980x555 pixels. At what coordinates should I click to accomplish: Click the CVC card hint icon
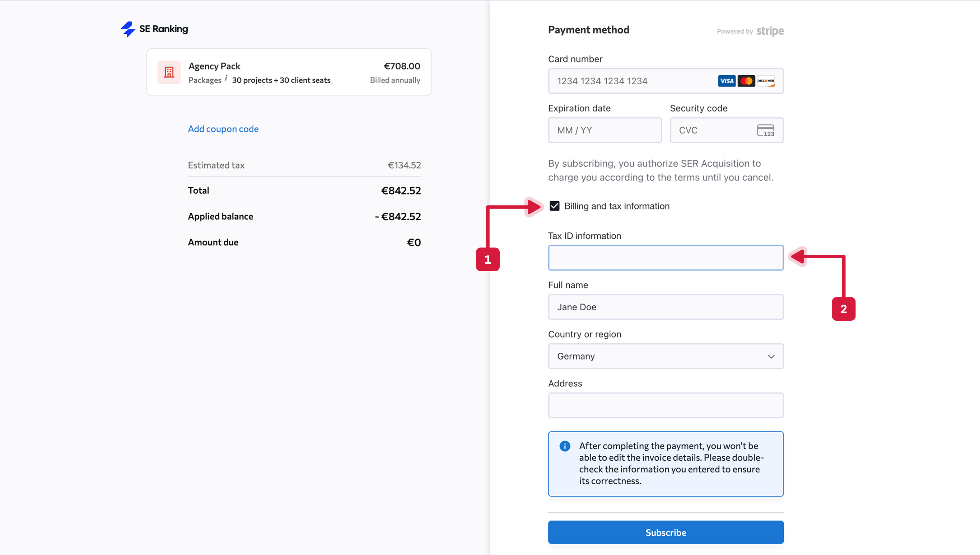tap(765, 130)
